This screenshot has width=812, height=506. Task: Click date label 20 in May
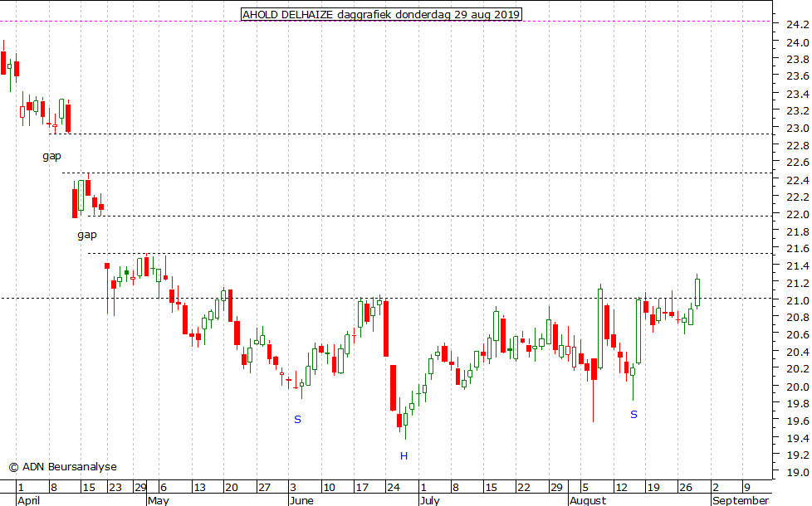[232, 488]
